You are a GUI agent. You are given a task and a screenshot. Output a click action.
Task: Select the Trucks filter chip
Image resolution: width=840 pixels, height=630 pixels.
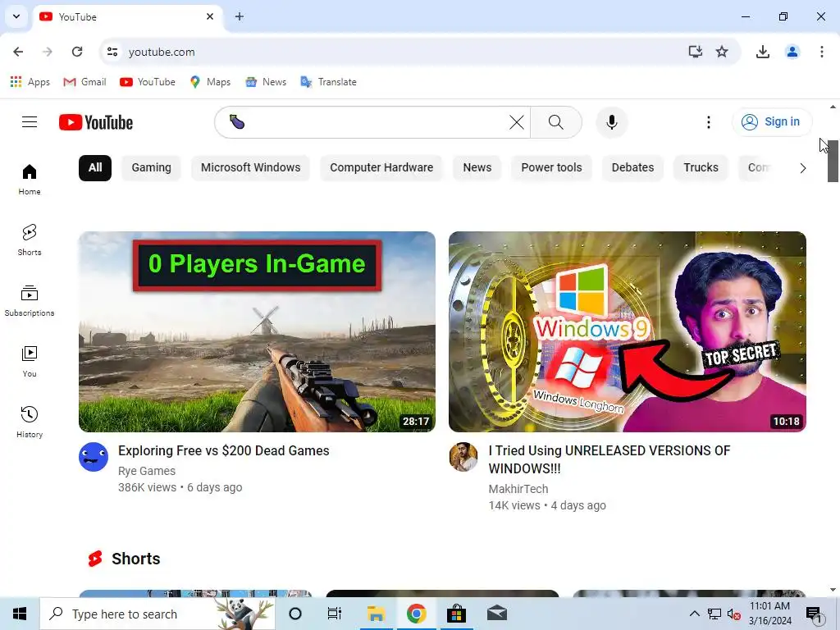(x=701, y=167)
